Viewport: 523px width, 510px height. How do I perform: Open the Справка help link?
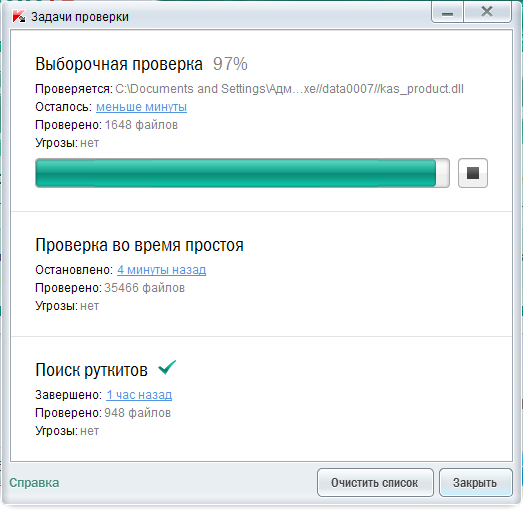34,483
